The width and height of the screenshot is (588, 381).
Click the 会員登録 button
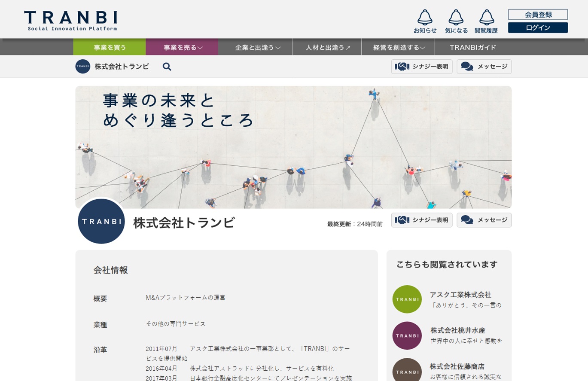pos(538,15)
